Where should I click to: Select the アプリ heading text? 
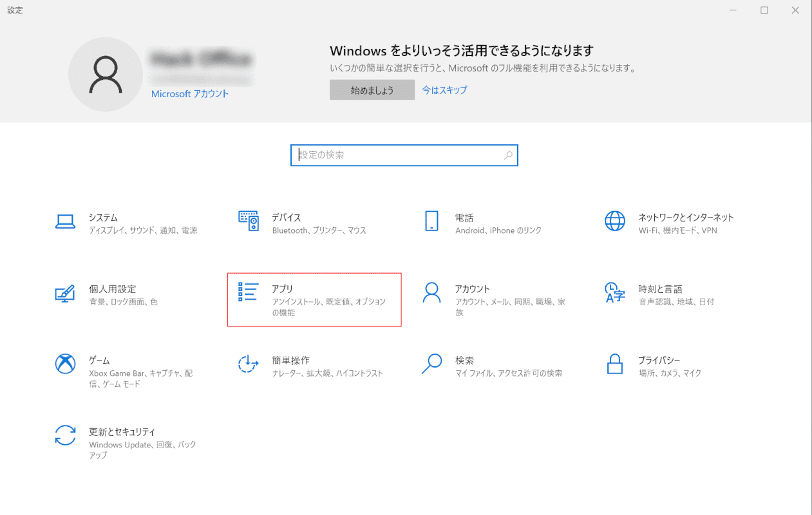click(283, 289)
